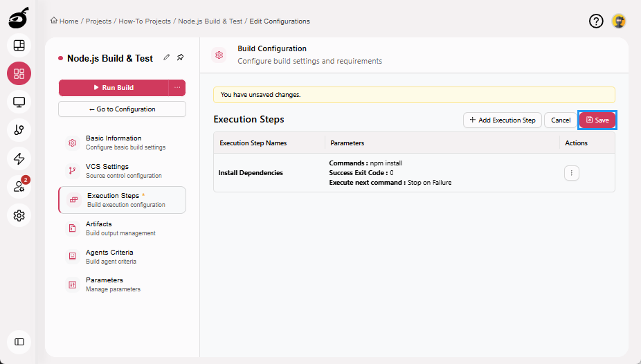Click the Node.js Build & Test title
This screenshot has width=641, height=364.
[110, 58]
